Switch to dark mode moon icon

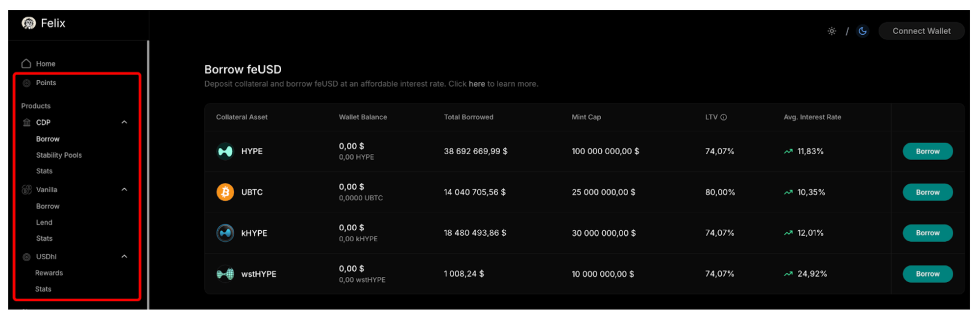[x=863, y=31]
